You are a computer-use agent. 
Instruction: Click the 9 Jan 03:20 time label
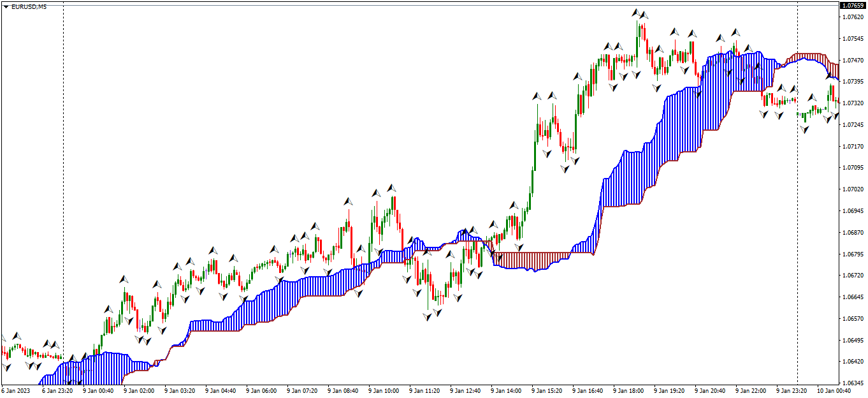(180, 390)
